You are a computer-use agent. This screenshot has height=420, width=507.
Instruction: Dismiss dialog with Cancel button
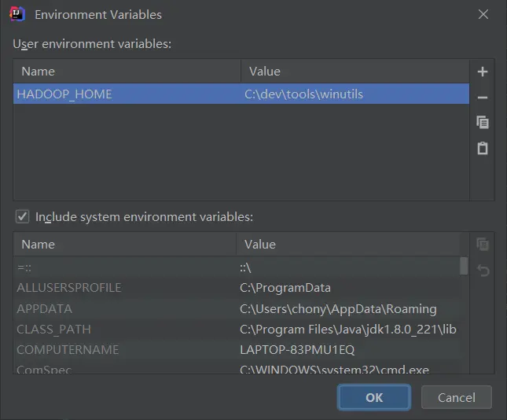(x=456, y=397)
